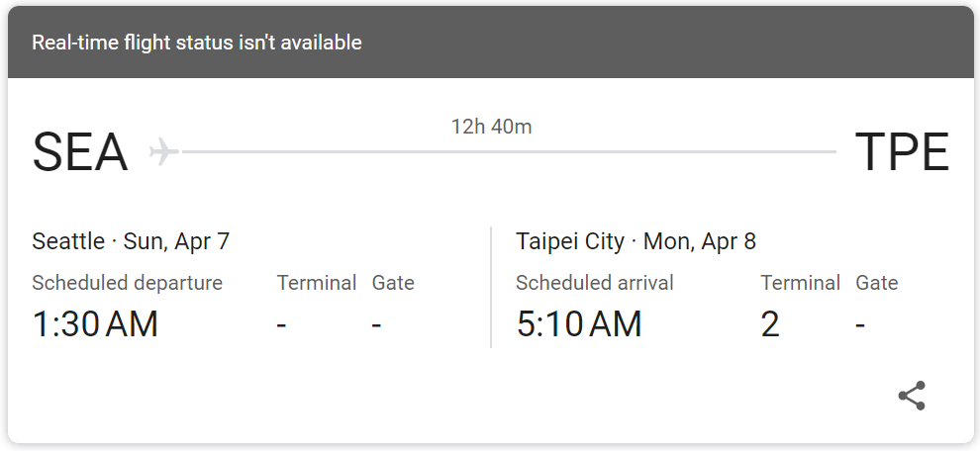Screen dimensions: 980x451
Task: Click the TPE airport code
Action: (901, 153)
